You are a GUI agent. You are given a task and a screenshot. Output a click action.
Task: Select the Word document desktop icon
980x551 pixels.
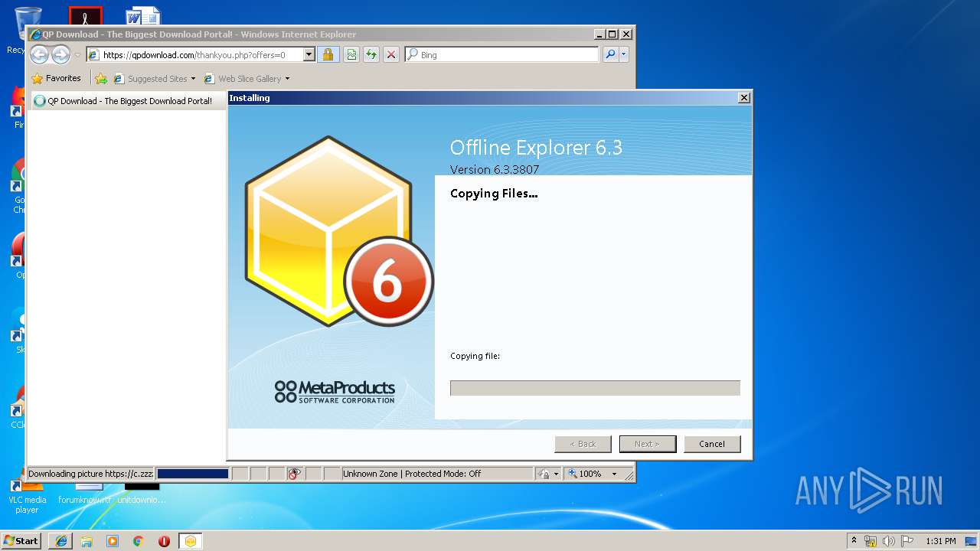(142, 16)
